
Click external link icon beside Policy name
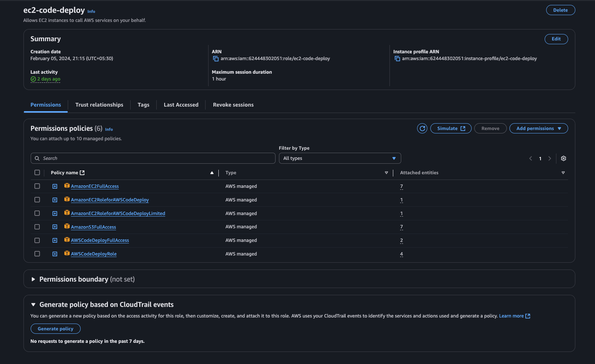click(x=82, y=173)
